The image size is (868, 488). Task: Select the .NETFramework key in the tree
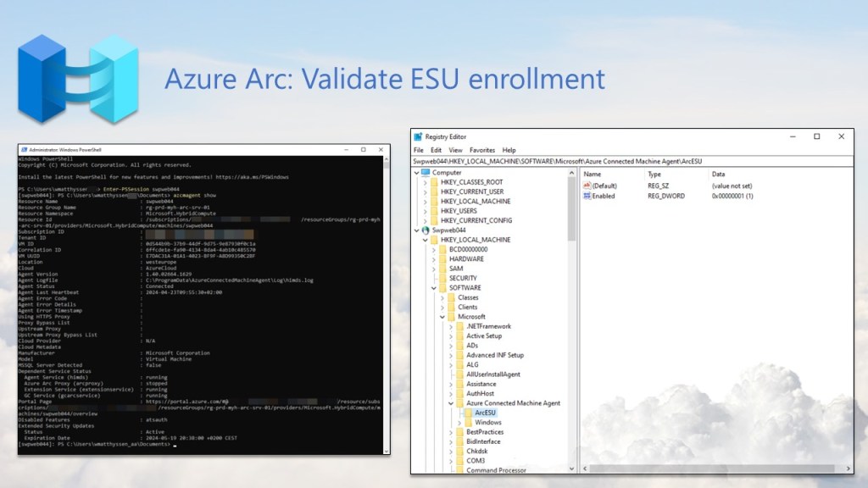pyautogui.click(x=488, y=326)
